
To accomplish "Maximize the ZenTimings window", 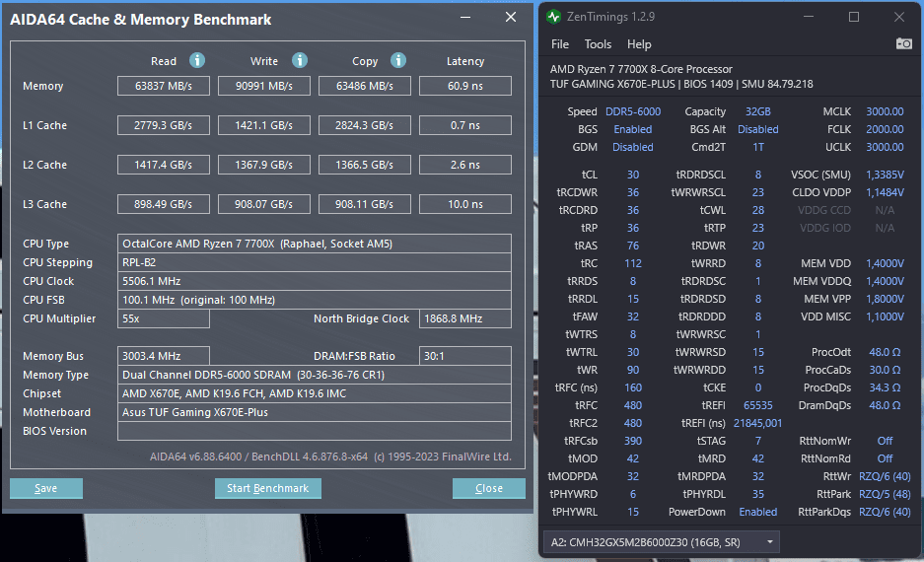I will [x=853, y=17].
